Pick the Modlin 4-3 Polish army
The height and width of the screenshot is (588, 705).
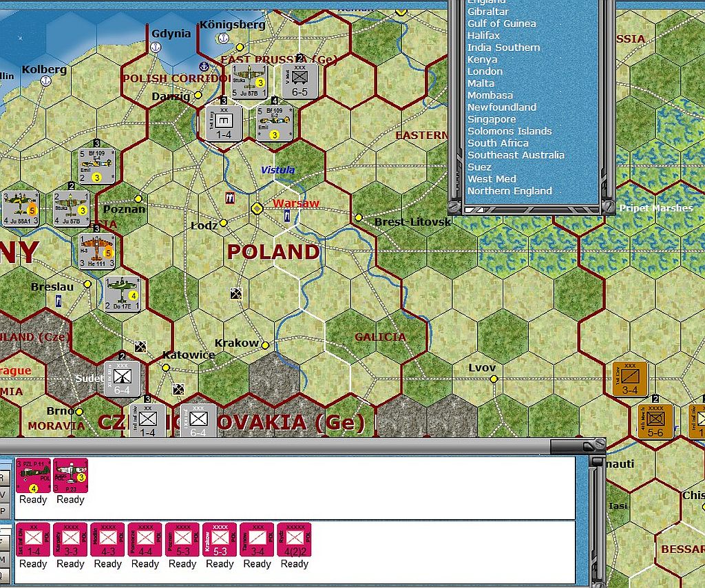click(x=108, y=540)
